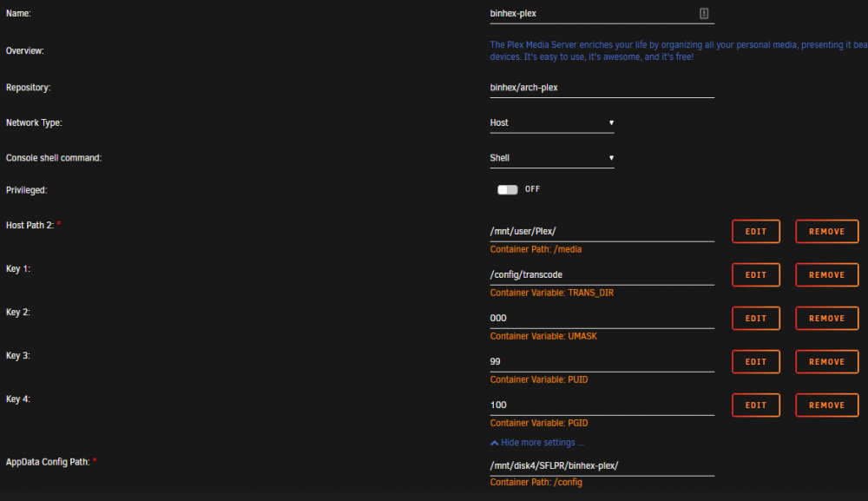Screen dimensions: 868x501
Task: Click the UMASK value field 000
Action: pyautogui.click(x=602, y=319)
